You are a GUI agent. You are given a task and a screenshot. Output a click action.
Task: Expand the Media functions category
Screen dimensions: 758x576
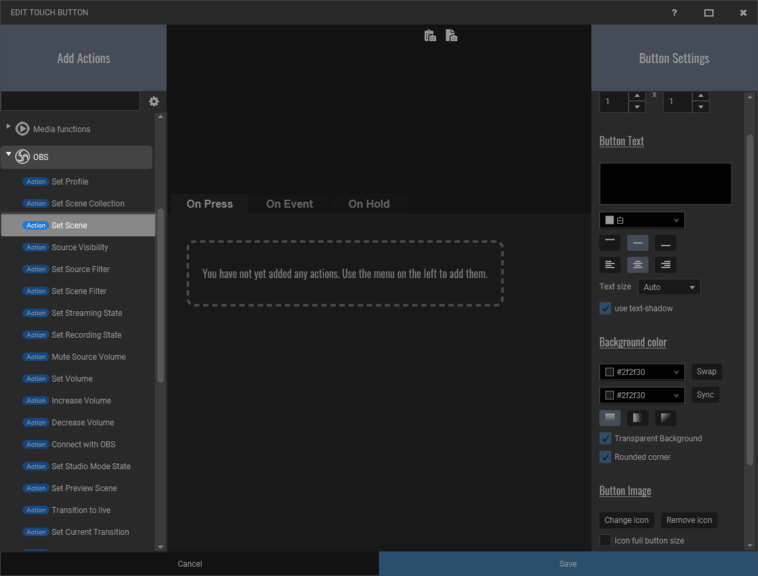pyautogui.click(x=8, y=127)
